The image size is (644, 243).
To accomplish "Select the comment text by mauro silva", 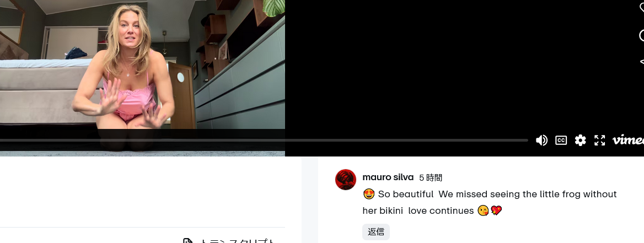I will 490,202.
